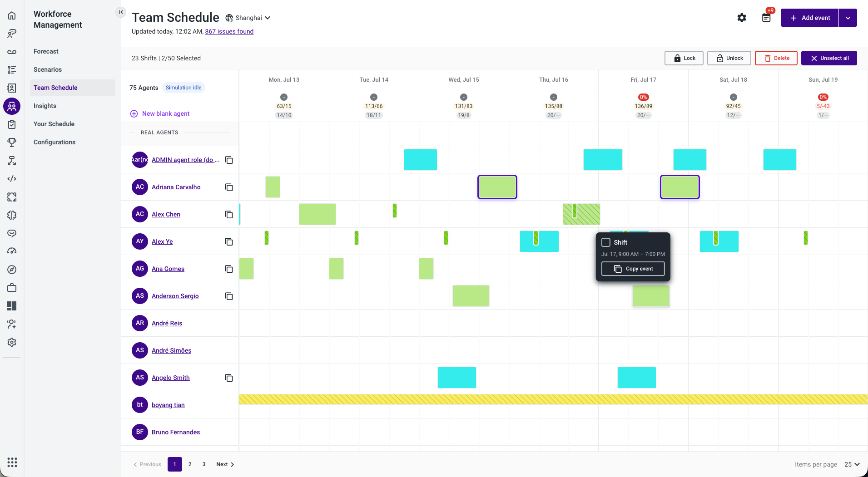The image size is (868, 477).
Task: Open the Shanghai timezone dropdown
Action: [248, 18]
